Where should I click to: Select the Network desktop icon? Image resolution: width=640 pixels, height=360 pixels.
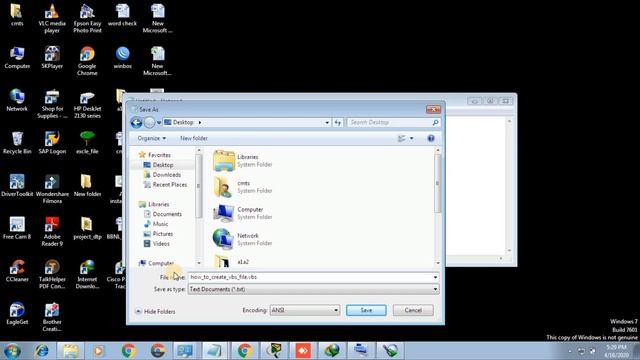pos(17,100)
